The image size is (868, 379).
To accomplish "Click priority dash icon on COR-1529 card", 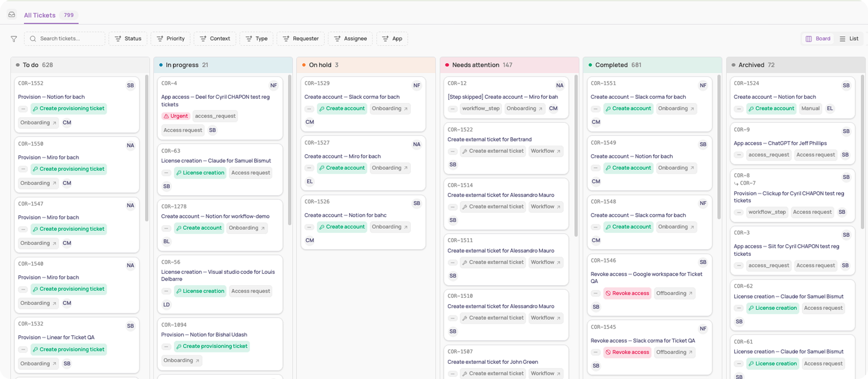I will [x=309, y=109].
